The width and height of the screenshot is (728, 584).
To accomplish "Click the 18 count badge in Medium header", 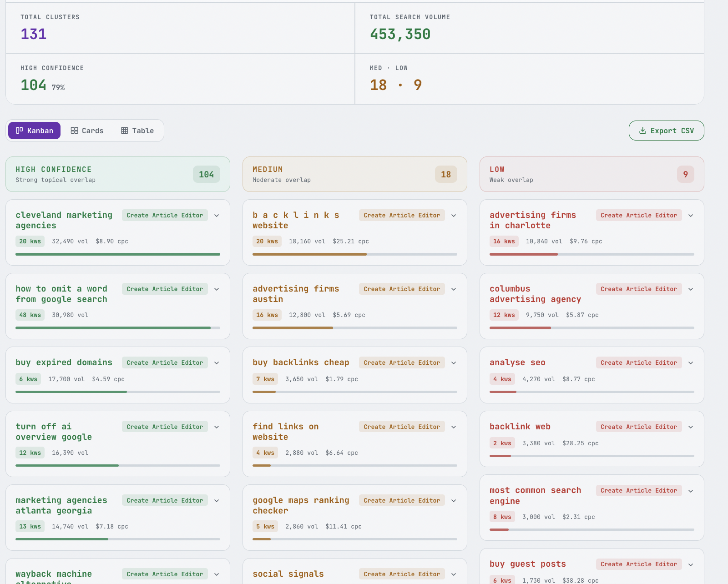I will (445, 174).
